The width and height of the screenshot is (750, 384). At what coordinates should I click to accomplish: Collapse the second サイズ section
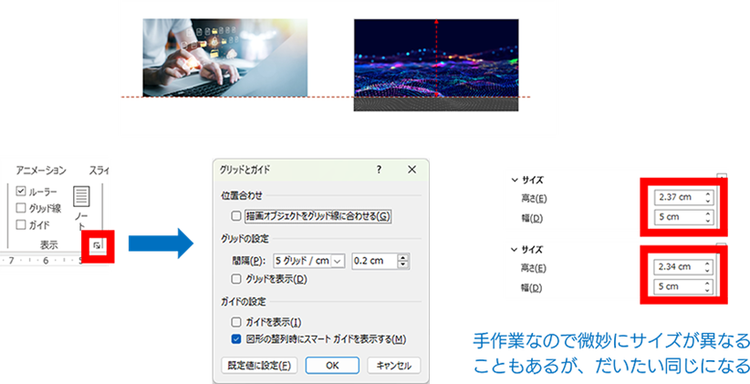[x=515, y=250]
